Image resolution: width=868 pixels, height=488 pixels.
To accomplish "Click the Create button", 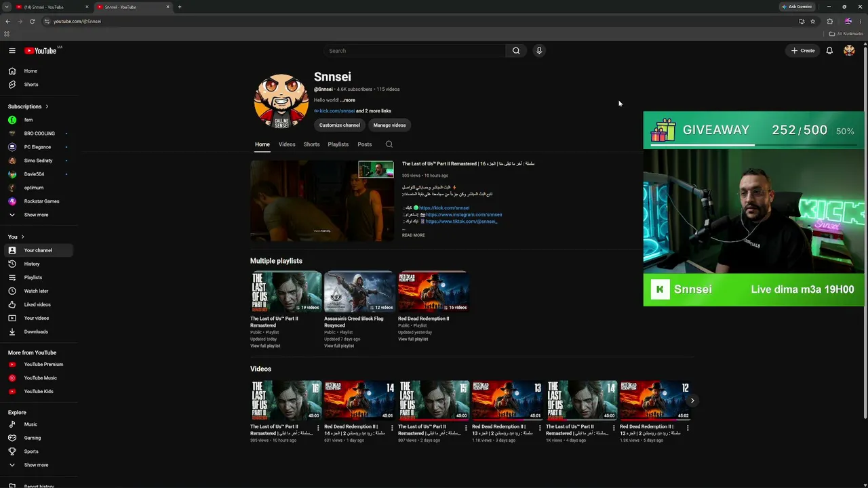I will click(803, 51).
